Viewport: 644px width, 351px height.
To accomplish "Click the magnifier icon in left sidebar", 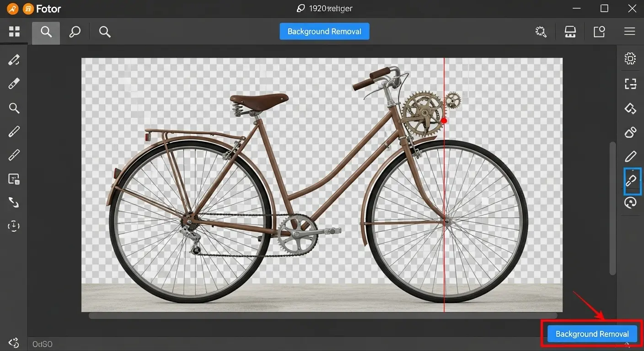I will 14,108.
